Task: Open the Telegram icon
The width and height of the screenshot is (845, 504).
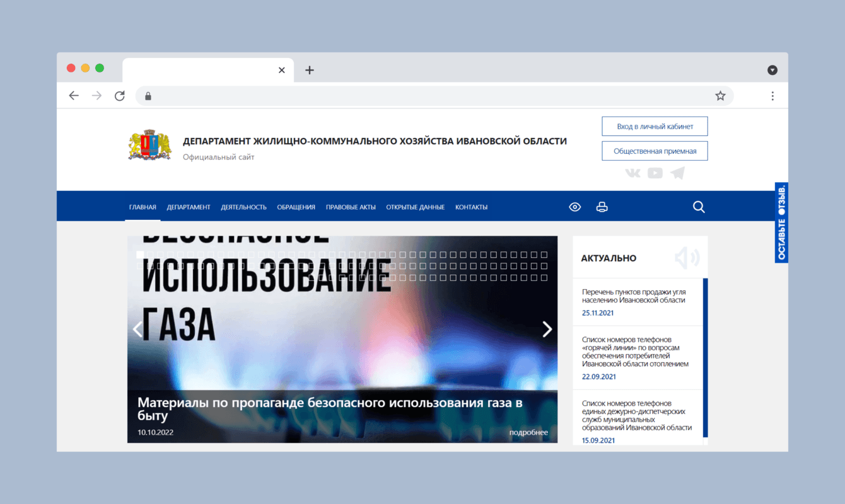Action: pos(677,173)
